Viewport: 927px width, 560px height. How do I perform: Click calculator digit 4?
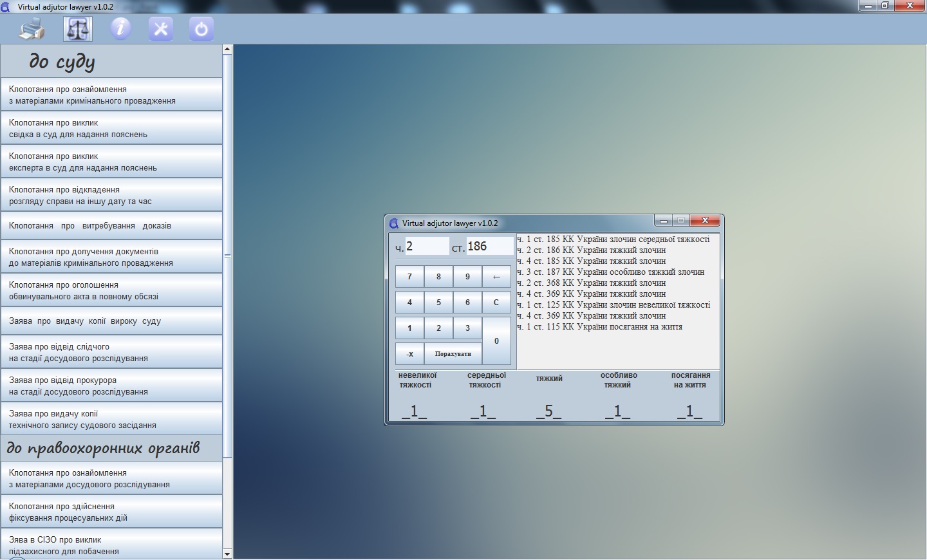coord(409,303)
